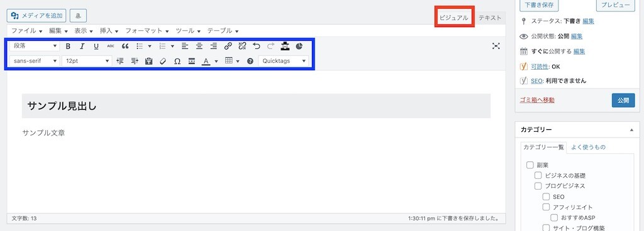Screen dimensions: 644x231
Task: Edit the ステータス setting
Action: (588, 21)
